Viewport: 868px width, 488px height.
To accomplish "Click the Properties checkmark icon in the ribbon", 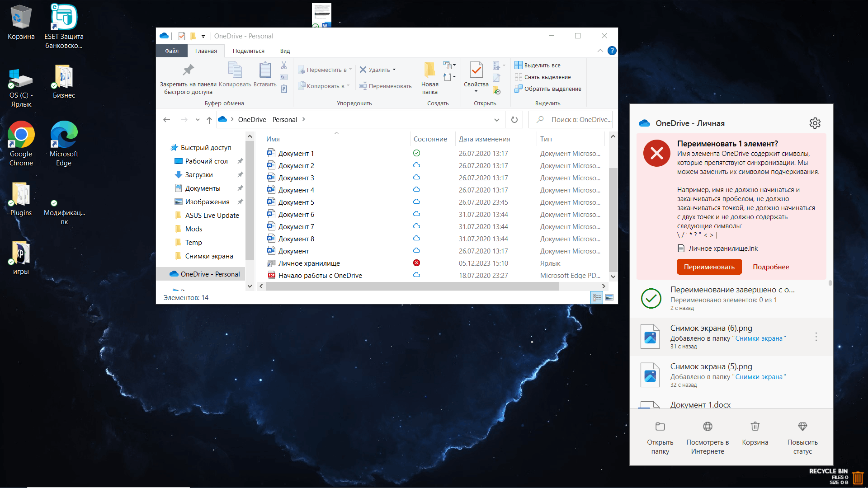I will point(476,70).
